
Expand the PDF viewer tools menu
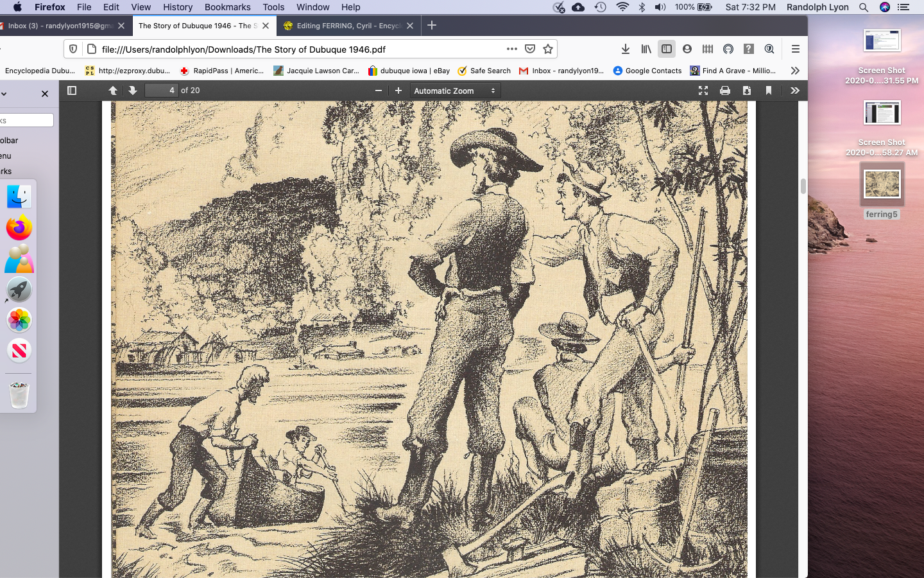tap(795, 91)
